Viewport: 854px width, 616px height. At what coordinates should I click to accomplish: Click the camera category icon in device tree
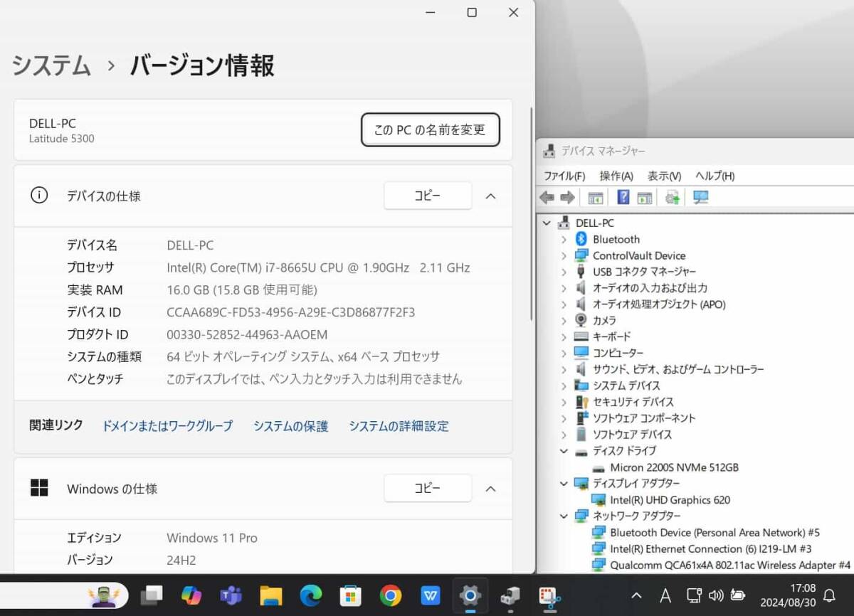tap(581, 320)
